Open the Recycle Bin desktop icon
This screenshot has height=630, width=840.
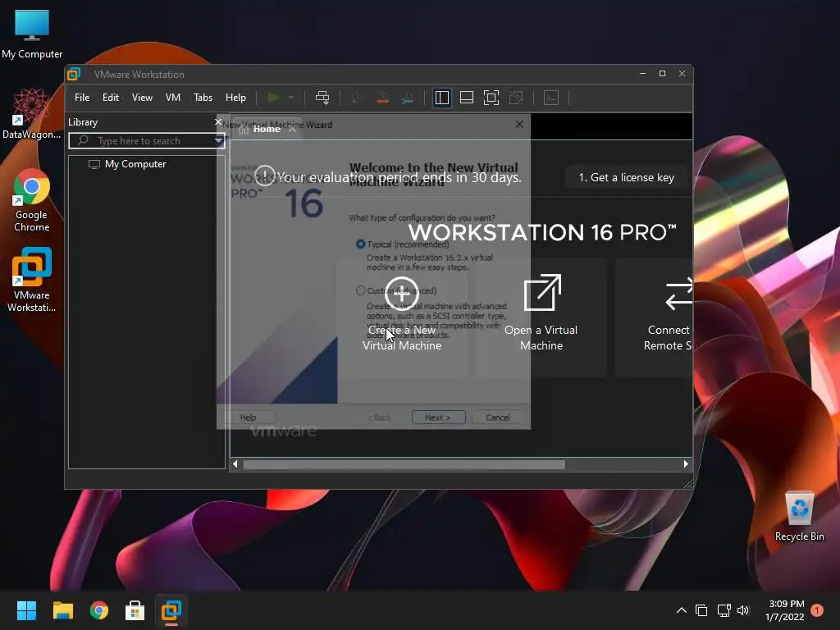(x=800, y=517)
